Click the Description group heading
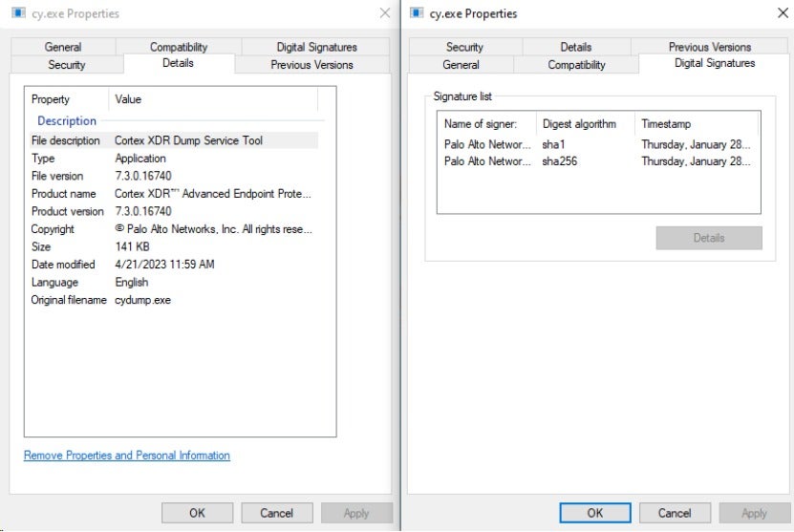Screen dimensions: 794x532 coord(67,120)
